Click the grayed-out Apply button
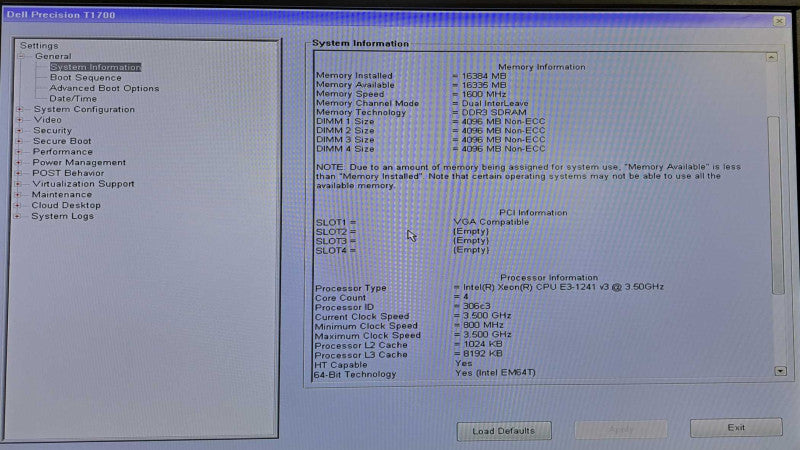 tap(621, 430)
